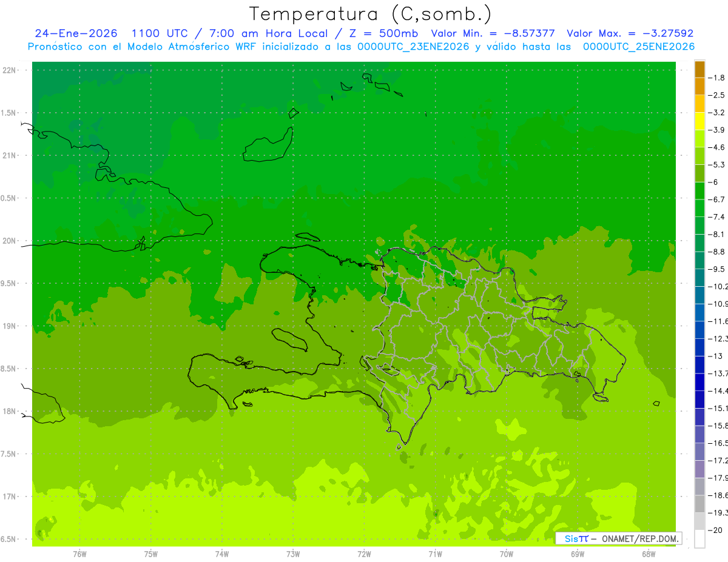The height and width of the screenshot is (562, 728).
Task: Click the '-9.5' colorbar value
Action: 716,269
